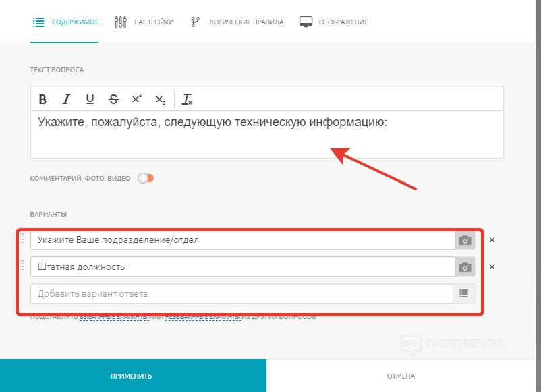Clear text formatting in the editor
541x392 pixels.
[188, 99]
